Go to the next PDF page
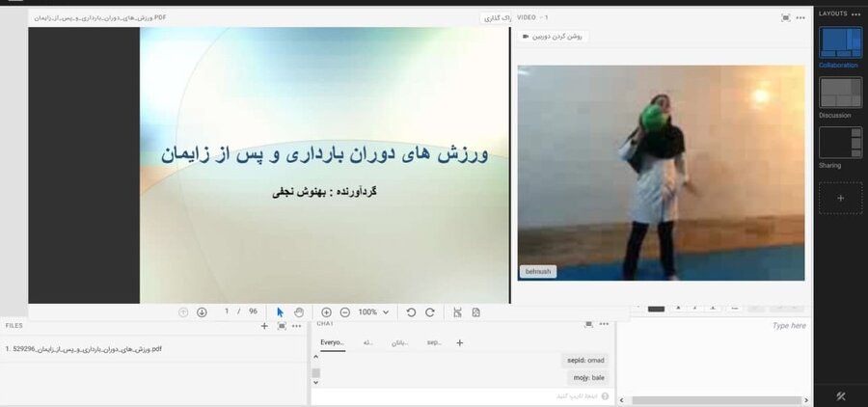This screenshot has width=868, height=407. click(202, 312)
